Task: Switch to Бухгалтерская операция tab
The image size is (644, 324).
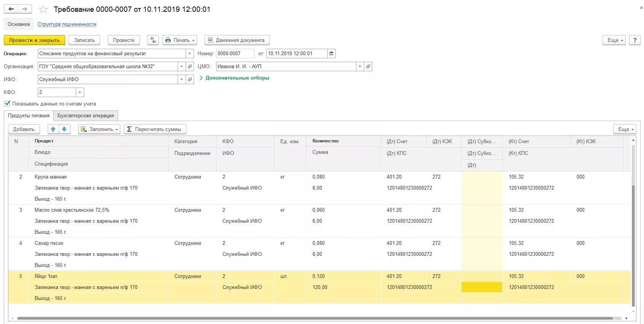Action: click(x=86, y=116)
